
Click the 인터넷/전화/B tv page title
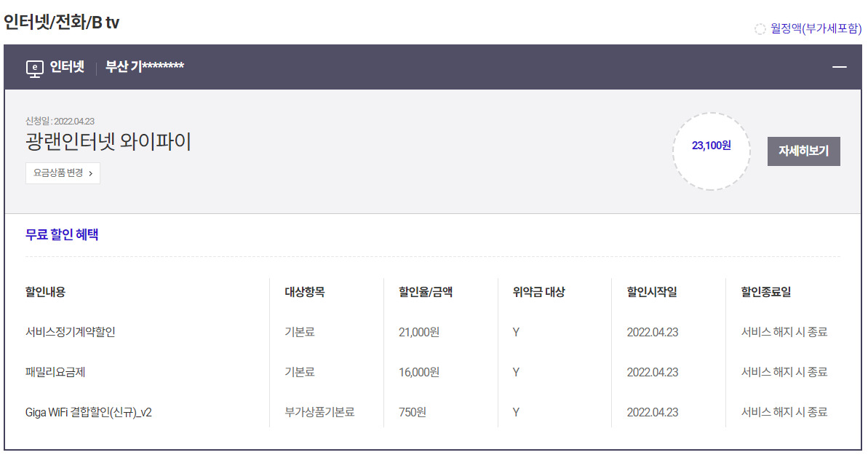[61, 23]
